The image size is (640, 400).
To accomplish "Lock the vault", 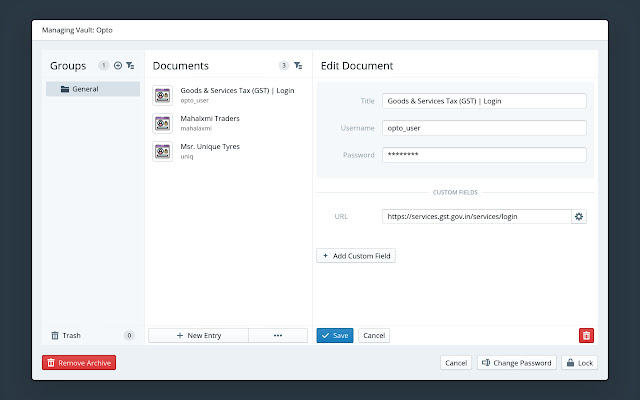I will [x=580, y=363].
